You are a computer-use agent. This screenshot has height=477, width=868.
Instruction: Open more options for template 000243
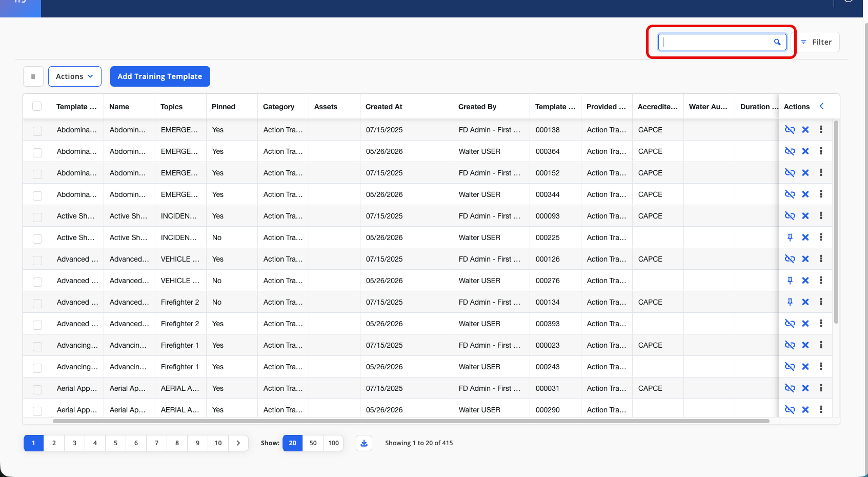[x=821, y=367]
